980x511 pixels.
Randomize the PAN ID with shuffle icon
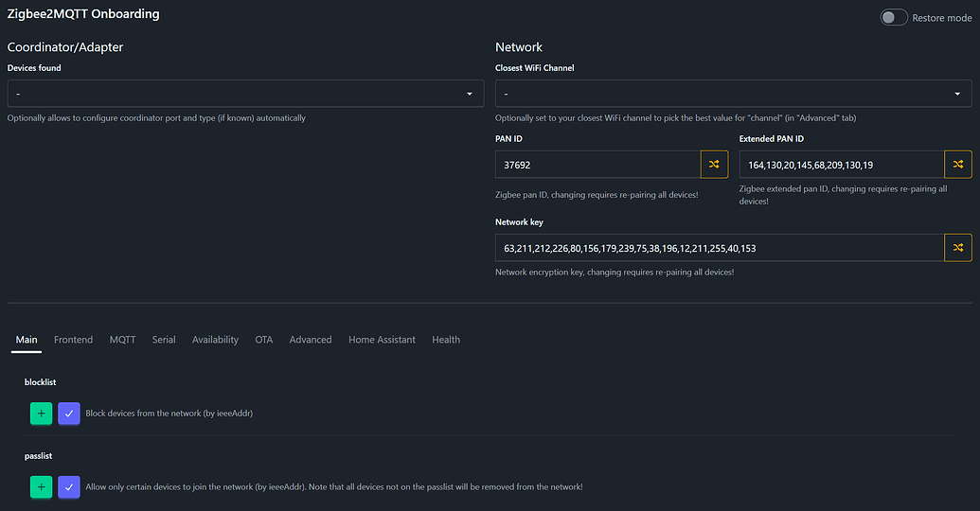pos(714,165)
